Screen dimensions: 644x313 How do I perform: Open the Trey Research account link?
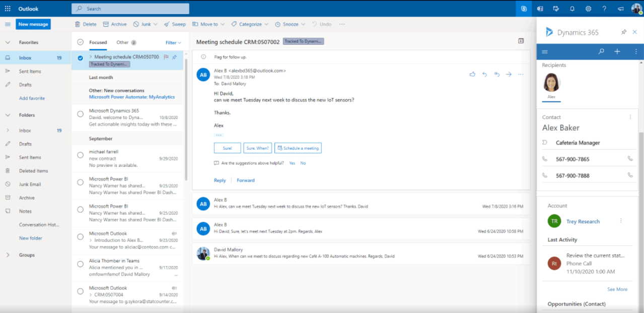coord(583,221)
